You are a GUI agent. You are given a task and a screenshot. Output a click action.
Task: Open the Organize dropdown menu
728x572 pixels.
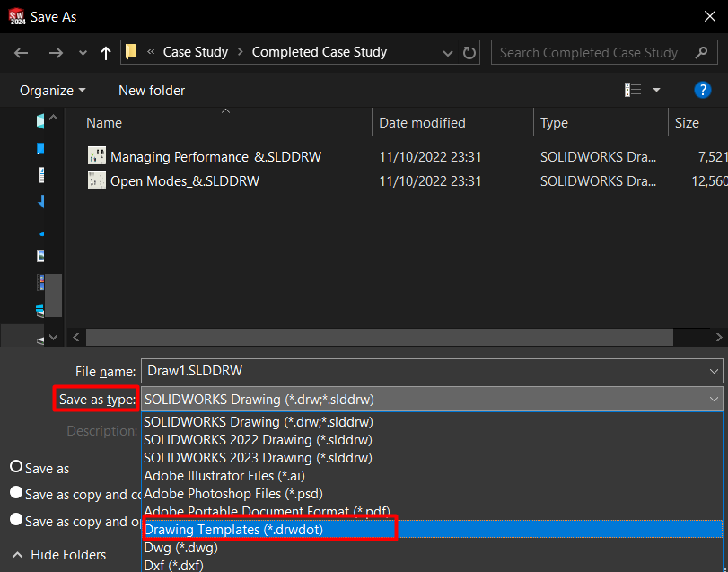pos(53,91)
